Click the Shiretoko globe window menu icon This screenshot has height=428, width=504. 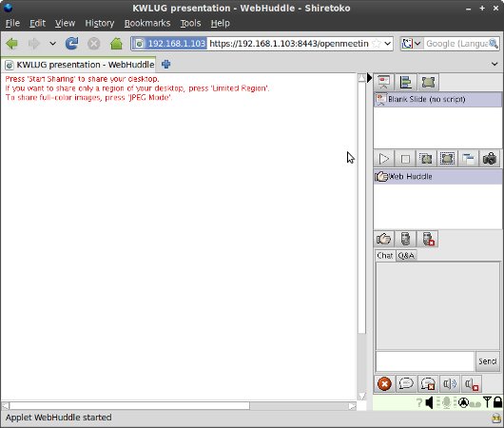pos(8,8)
